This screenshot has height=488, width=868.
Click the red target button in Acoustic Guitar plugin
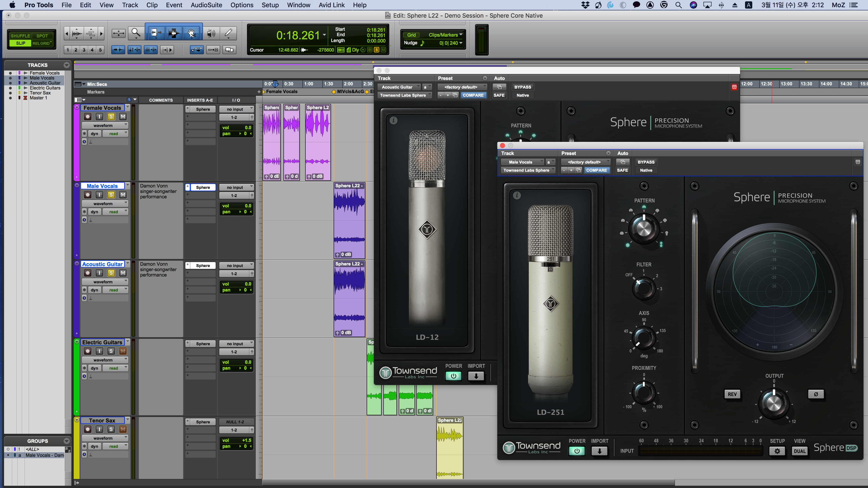click(x=734, y=87)
